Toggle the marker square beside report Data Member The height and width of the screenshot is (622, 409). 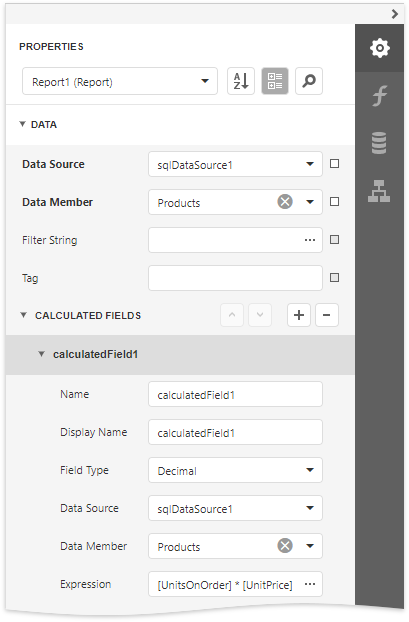coord(334,202)
